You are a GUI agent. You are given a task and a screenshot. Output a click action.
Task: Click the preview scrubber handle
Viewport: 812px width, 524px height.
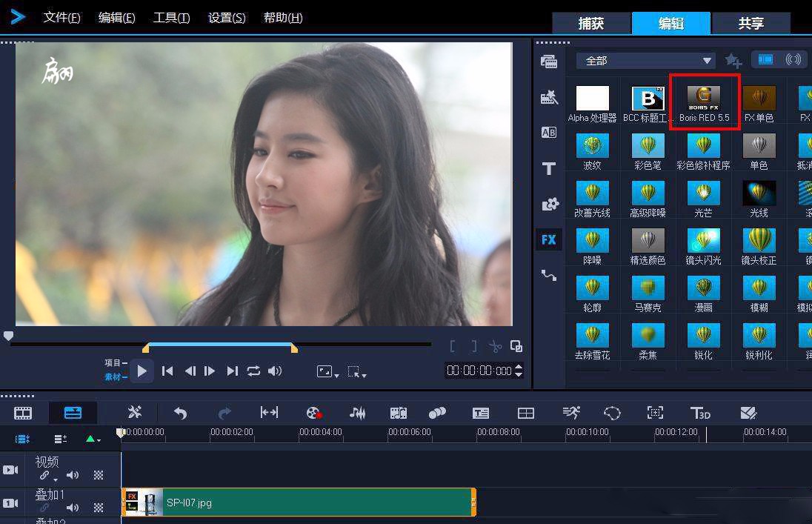point(8,336)
